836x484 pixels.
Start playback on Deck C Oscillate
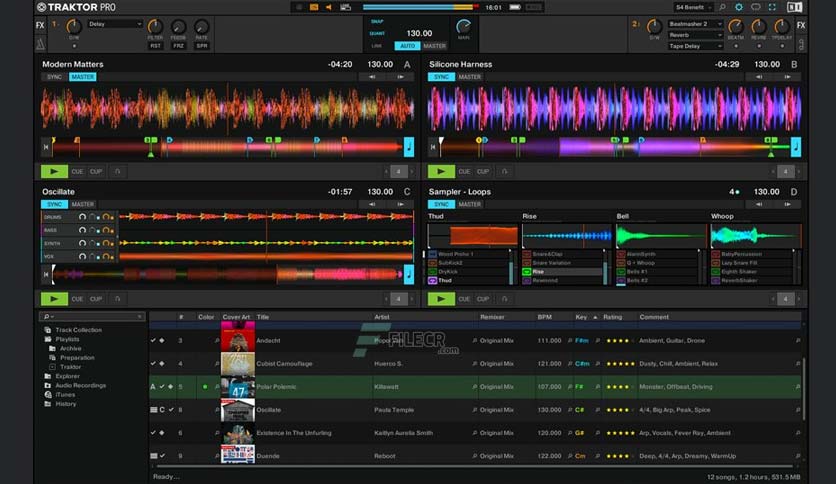click(x=54, y=299)
